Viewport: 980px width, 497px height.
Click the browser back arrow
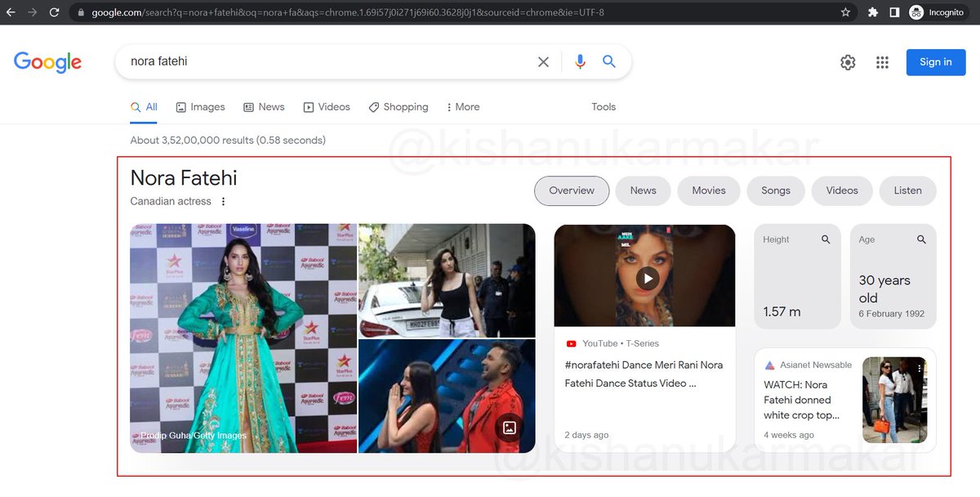pos(11,12)
